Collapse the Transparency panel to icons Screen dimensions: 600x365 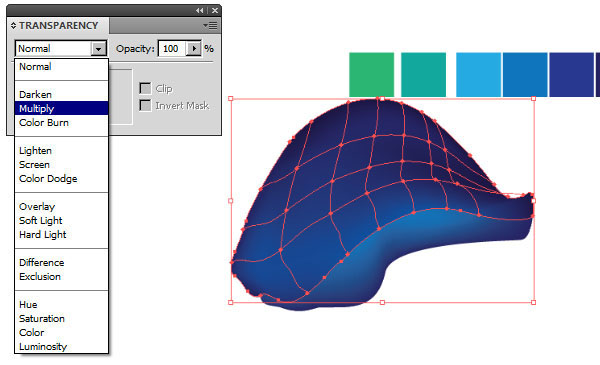pyautogui.click(x=200, y=11)
